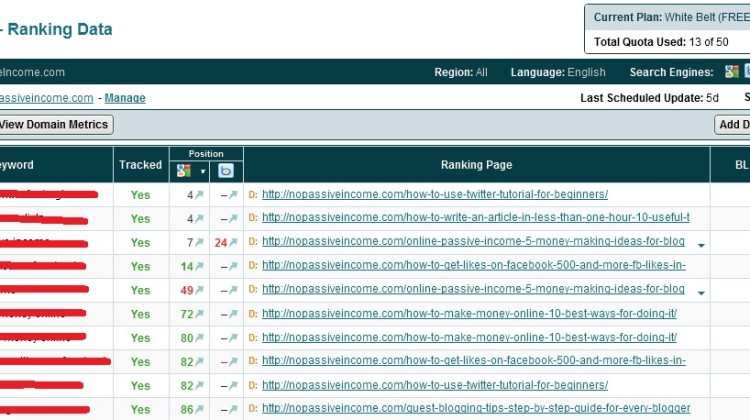
Task: Click the D: marker before guest-blogging-tips URL
Action: pos(253,409)
